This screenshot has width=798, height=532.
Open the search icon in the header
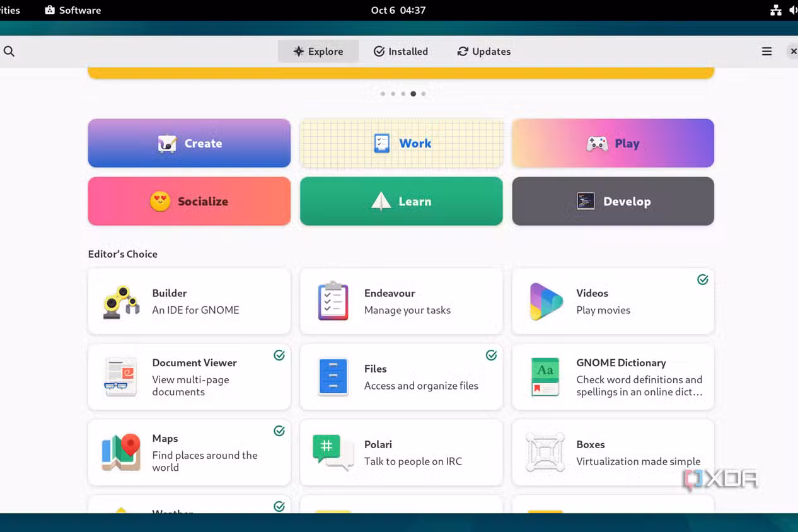click(x=9, y=52)
